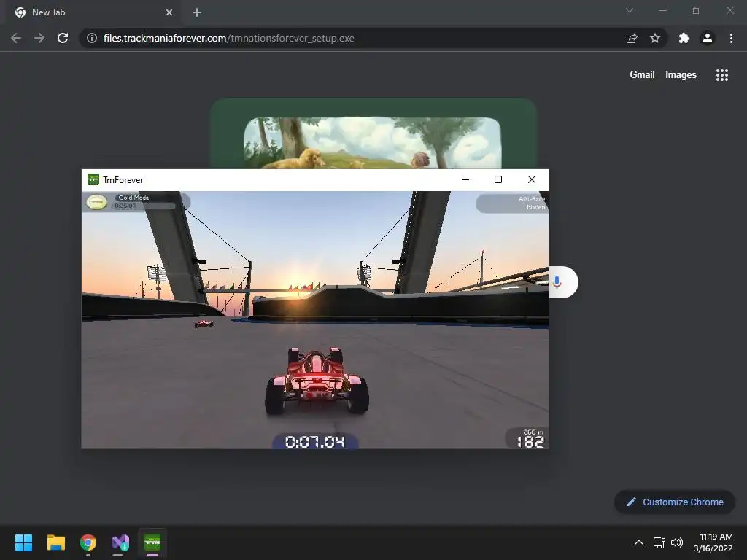The height and width of the screenshot is (560, 747).
Task: Switch to Chrome in the taskbar
Action: click(x=88, y=542)
